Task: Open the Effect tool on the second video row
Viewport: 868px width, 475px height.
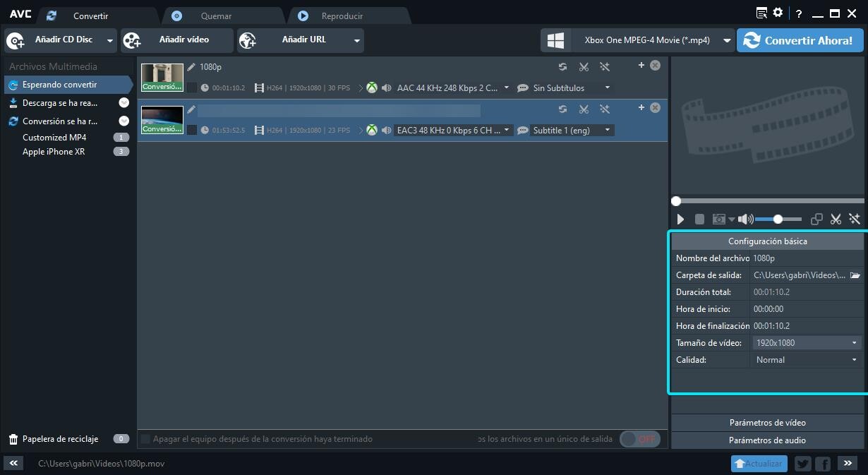Action: click(605, 109)
